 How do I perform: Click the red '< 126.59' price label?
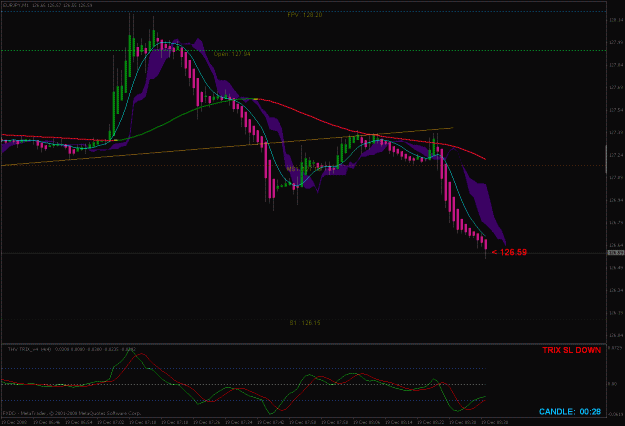pos(509,252)
